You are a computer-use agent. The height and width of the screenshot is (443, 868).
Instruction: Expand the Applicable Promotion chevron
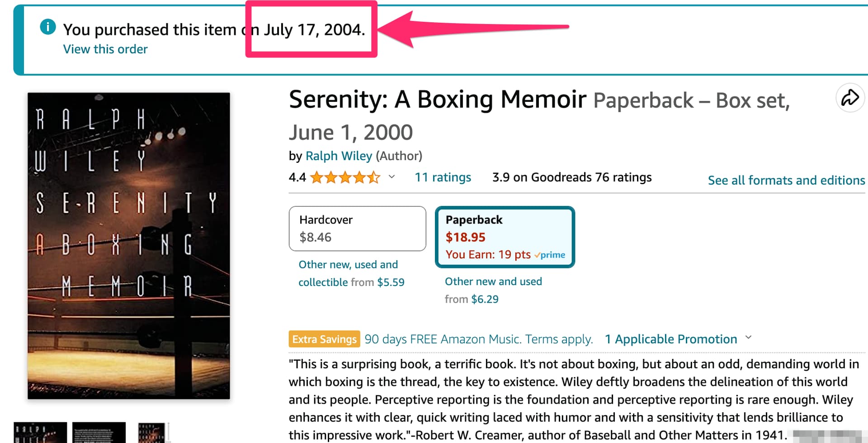[x=749, y=338]
